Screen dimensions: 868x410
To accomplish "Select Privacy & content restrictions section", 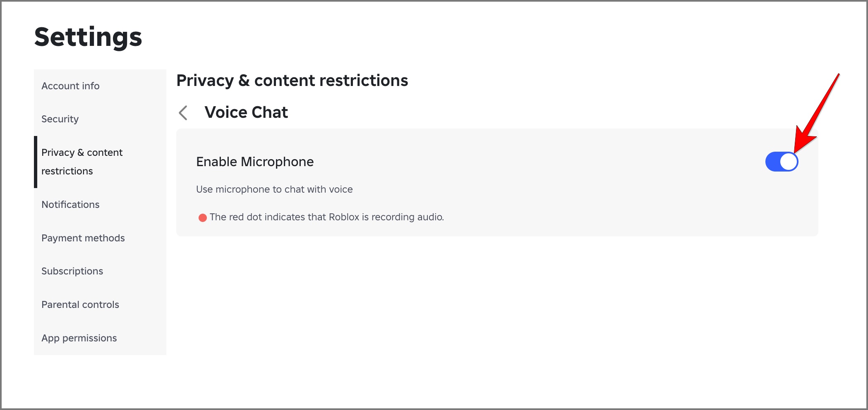I will pyautogui.click(x=82, y=161).
